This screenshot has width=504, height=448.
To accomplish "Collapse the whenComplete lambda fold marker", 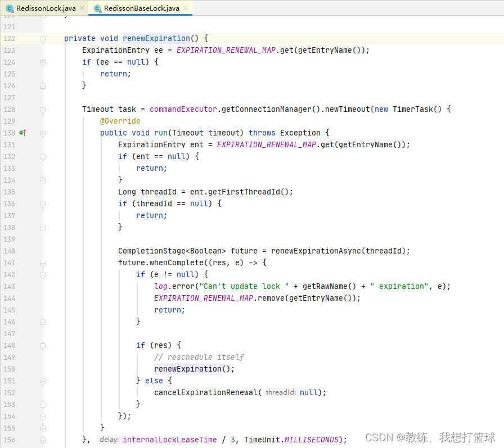I will 43,263.
